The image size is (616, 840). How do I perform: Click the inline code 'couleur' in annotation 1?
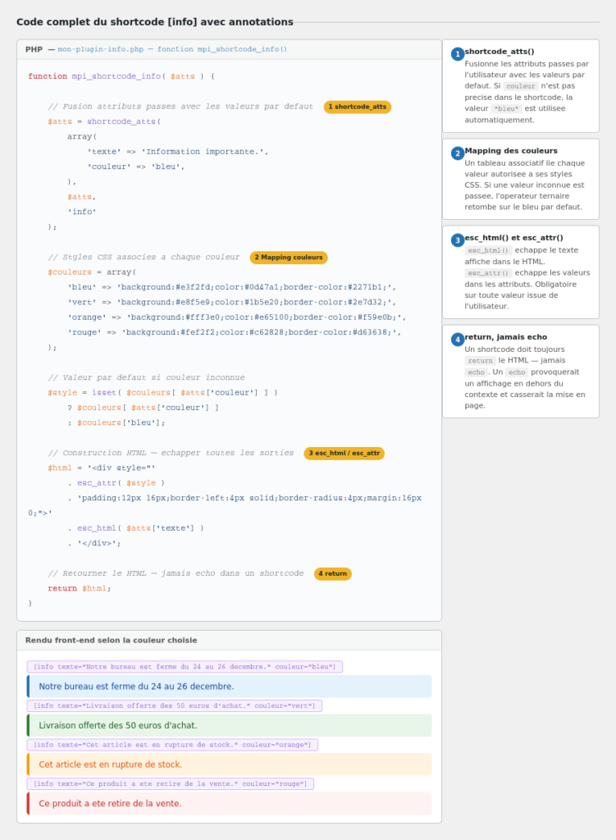coord(521,86)
